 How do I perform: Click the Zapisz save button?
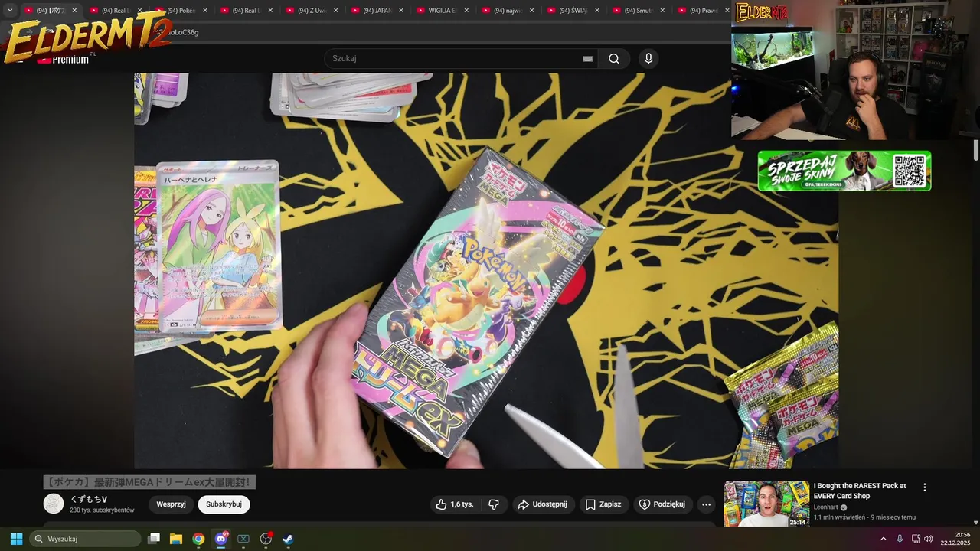(x=603, y=504)
